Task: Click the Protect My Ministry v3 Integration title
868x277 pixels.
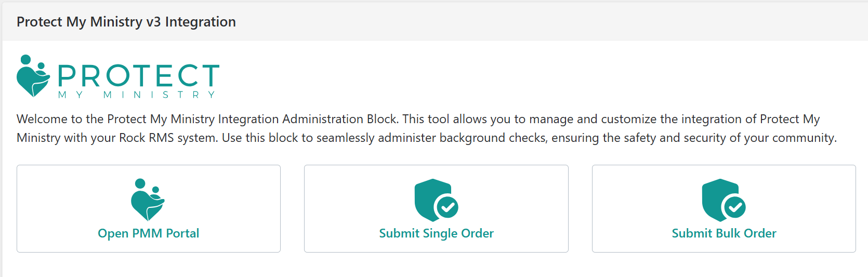Action: pos(126,22)
